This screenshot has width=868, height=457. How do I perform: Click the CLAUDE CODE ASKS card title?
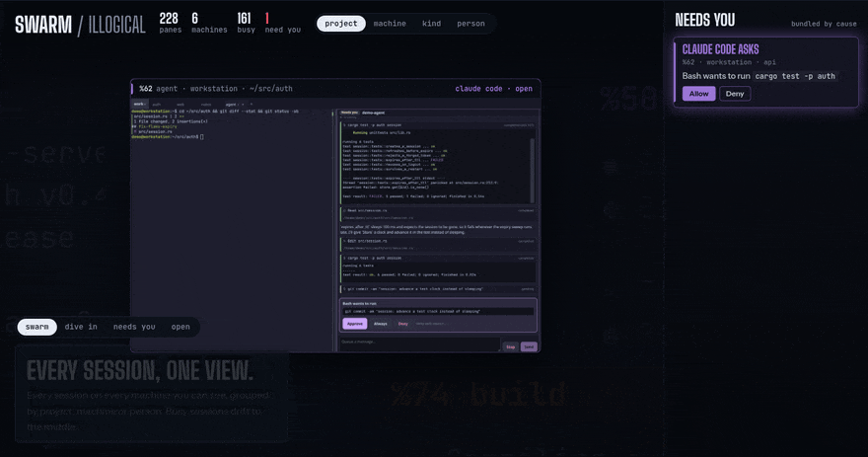(720, 49)
